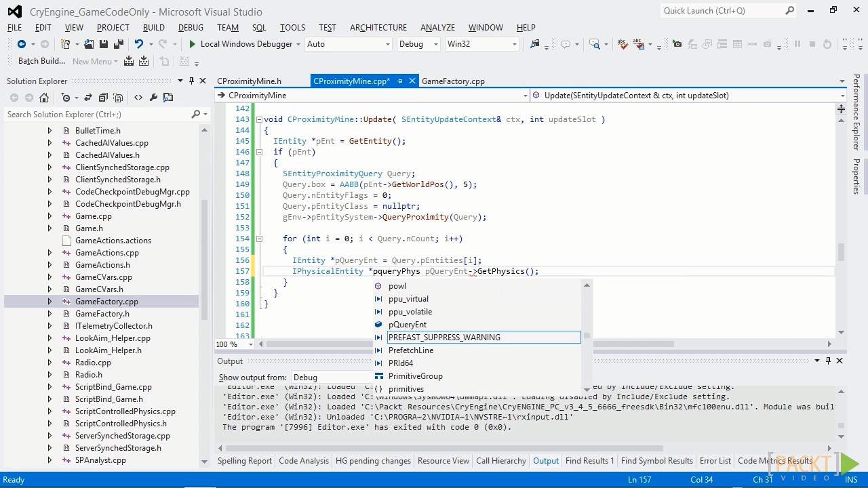This screenshot has width=868, height=488.
Task: Collapse the for loop outlining box
Action: [259, 239]
